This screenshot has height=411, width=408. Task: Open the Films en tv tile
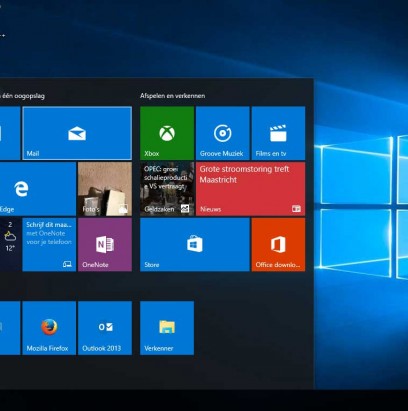coord(278,133)
